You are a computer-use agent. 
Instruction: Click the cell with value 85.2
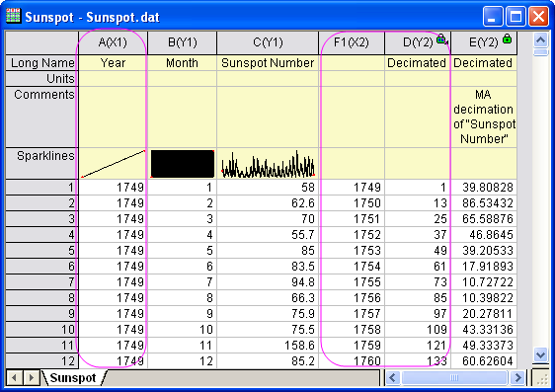coord(268,360)
